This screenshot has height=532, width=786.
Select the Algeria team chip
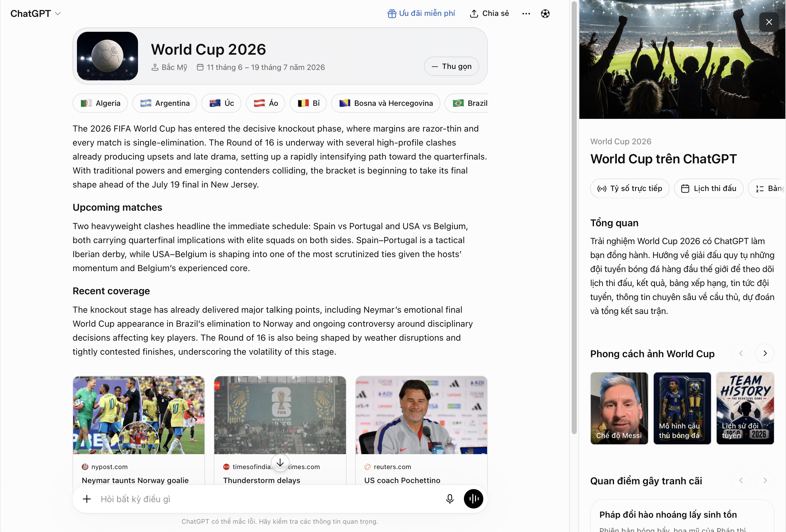100,103
